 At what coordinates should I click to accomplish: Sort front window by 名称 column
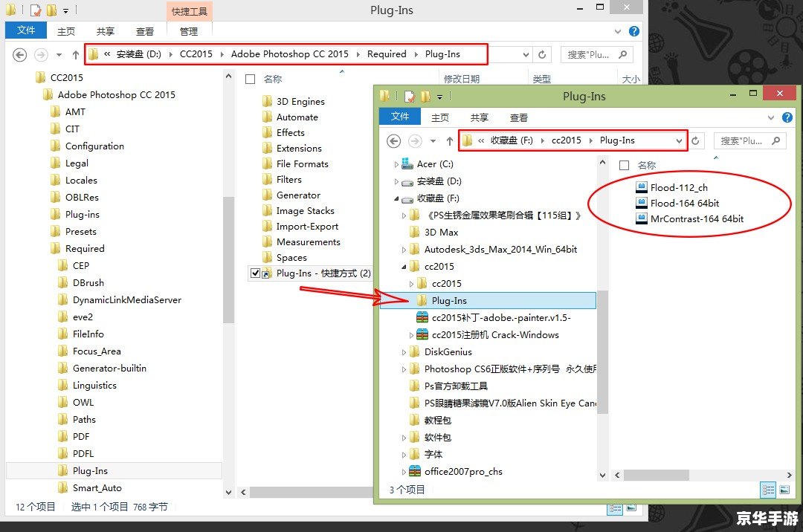647,165
